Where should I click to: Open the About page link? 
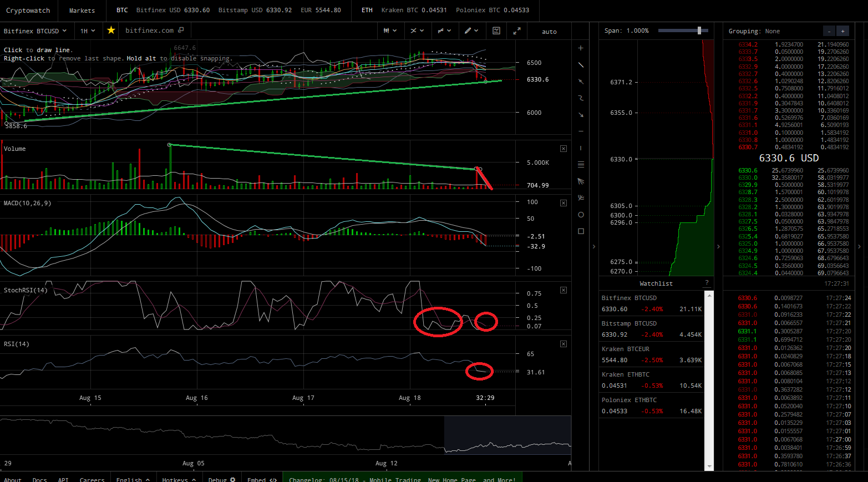13,479
